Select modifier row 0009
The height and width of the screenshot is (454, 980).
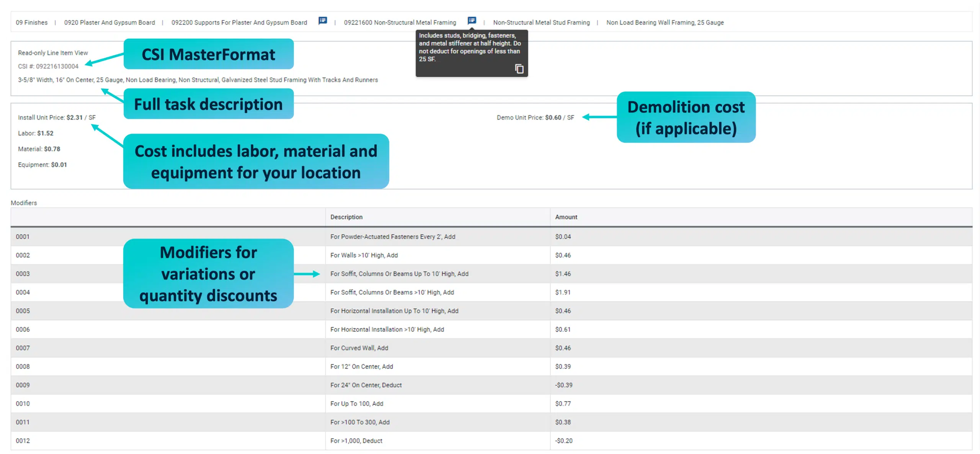pyautogui.click(x=492, y=385)
